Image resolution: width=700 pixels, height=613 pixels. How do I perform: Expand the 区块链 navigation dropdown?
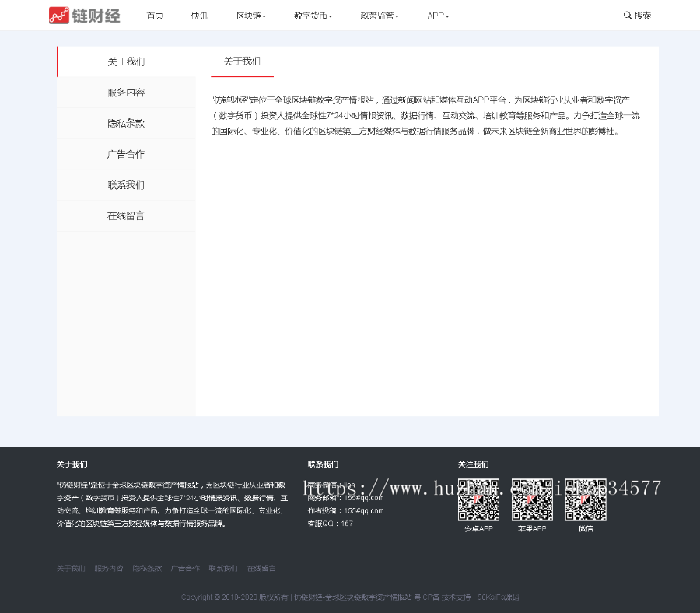tap(250, 15)
